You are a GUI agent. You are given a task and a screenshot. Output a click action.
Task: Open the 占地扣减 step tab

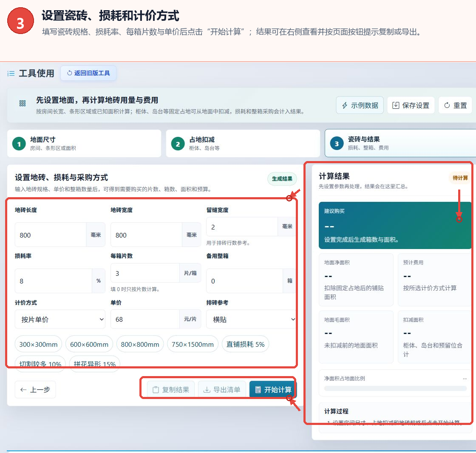click(x=243, y=143)
